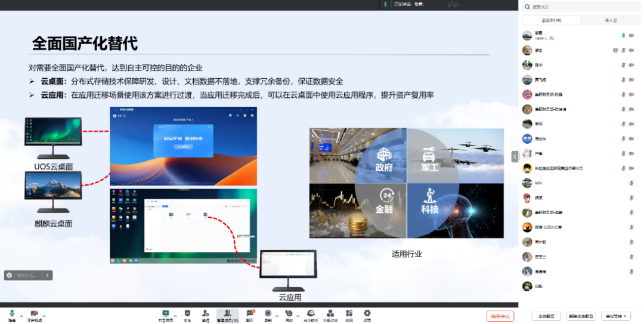This screenshot has width=644, height=324.
Task: Click the screen-share indicator in the second member row
Action: tap(615, 51)
